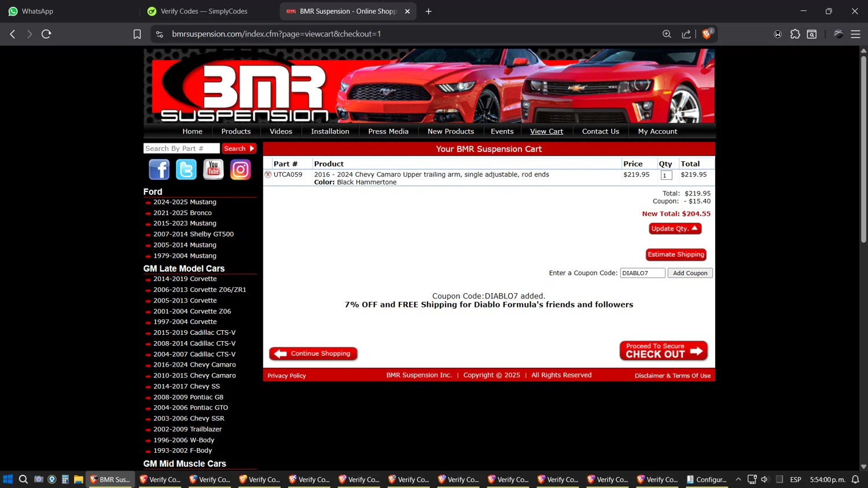
Task: Open the browser hamburger main menu
Action: coord(855,34)
